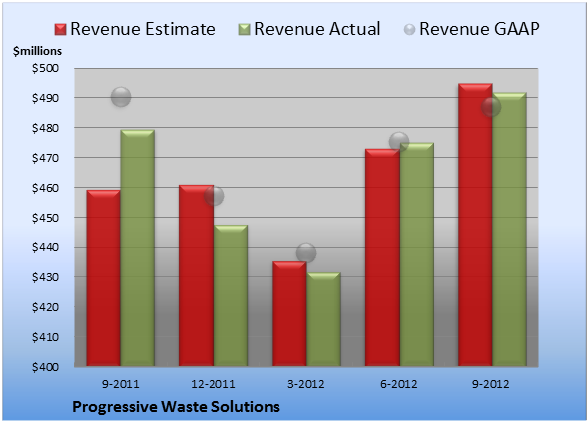This screenshot has height=422, width=588.
Task: Click the '$420' axis value
Action: [45, 307]
